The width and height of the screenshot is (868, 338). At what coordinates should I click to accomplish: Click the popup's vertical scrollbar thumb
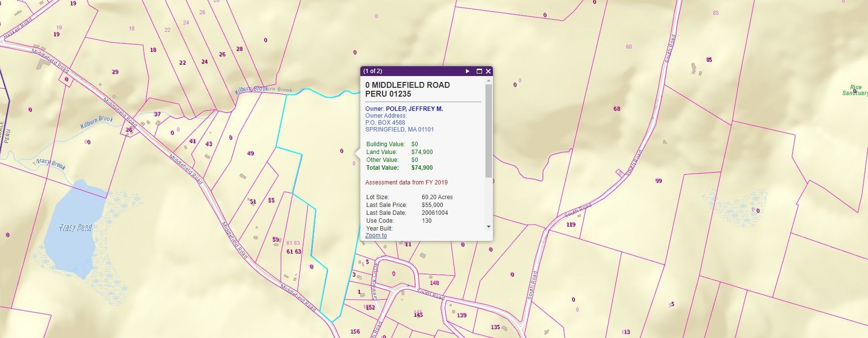coord(488,130)
